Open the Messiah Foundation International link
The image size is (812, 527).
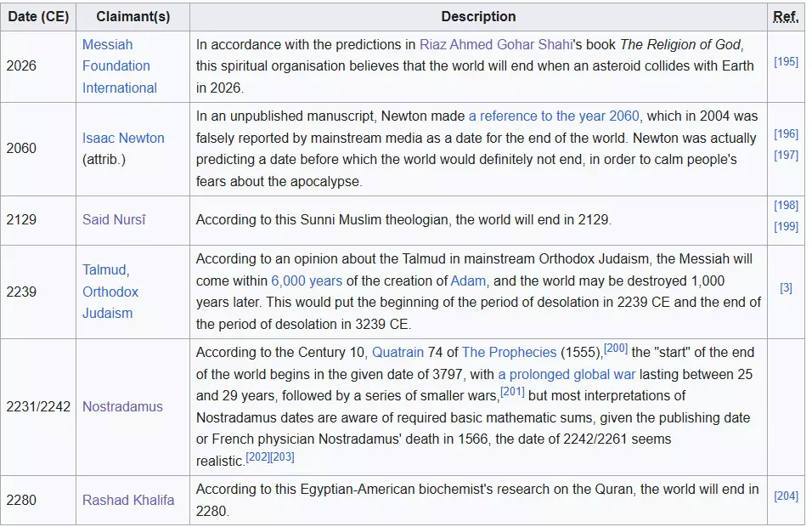click(120, 66)
